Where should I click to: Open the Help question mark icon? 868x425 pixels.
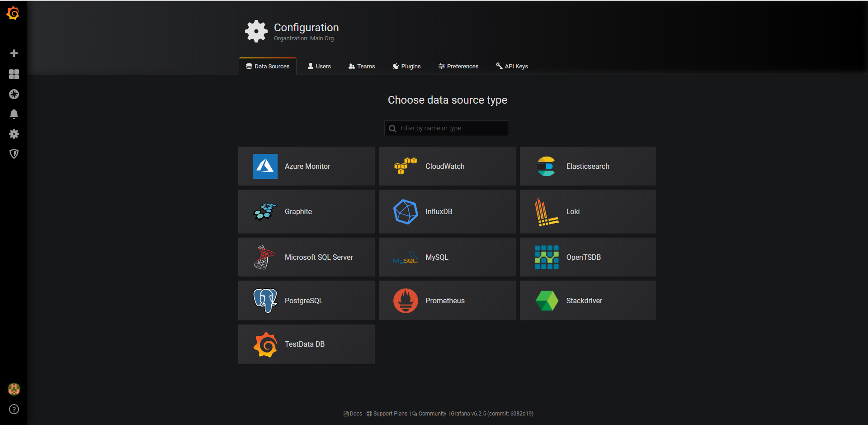pyautogui.click(x=14, y=409)
